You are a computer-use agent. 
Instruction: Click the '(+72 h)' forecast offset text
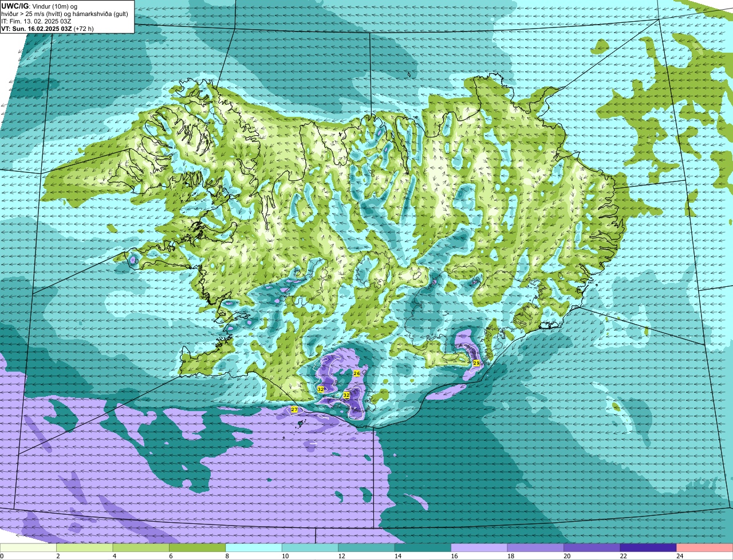(84, 29)
